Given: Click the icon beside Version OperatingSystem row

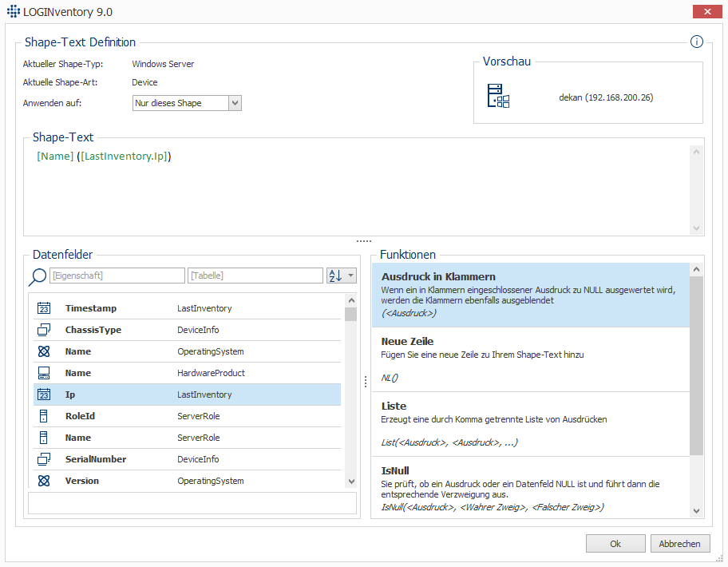Looking at the screenshot, I should 44,481.
